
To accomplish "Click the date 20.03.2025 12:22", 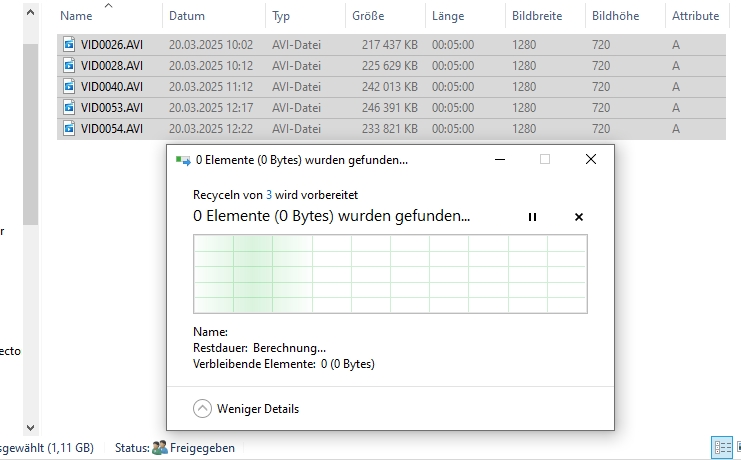I will coord(211,129).
